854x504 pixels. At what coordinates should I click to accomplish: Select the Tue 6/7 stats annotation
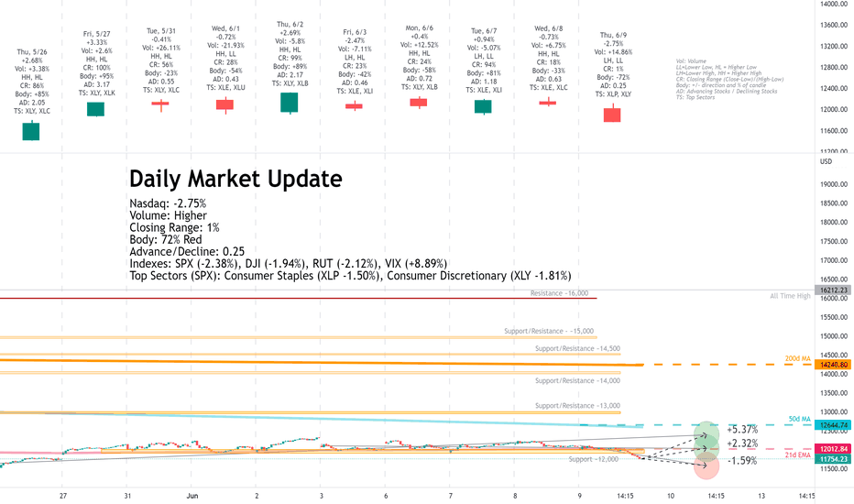coord(484,60)
